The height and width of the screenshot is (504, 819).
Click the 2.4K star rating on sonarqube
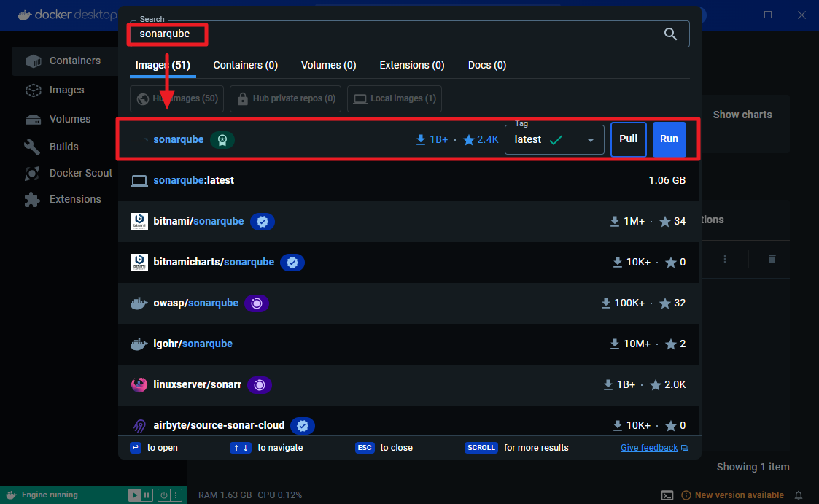click(481, 139)
